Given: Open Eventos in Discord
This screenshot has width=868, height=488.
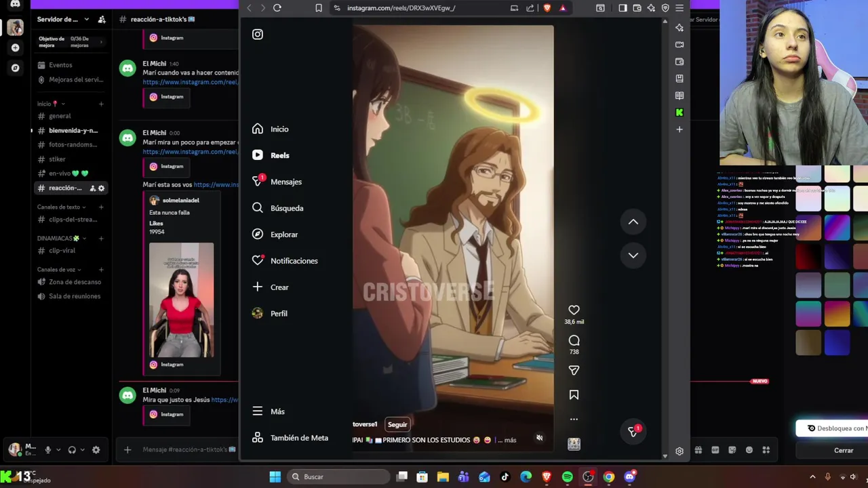Looking at the screenshot, I should click(60, 65).
